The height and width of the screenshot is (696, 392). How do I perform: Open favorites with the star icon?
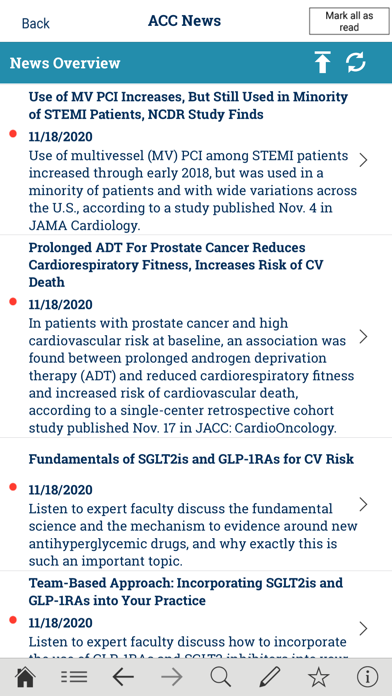tap(319, 677)
